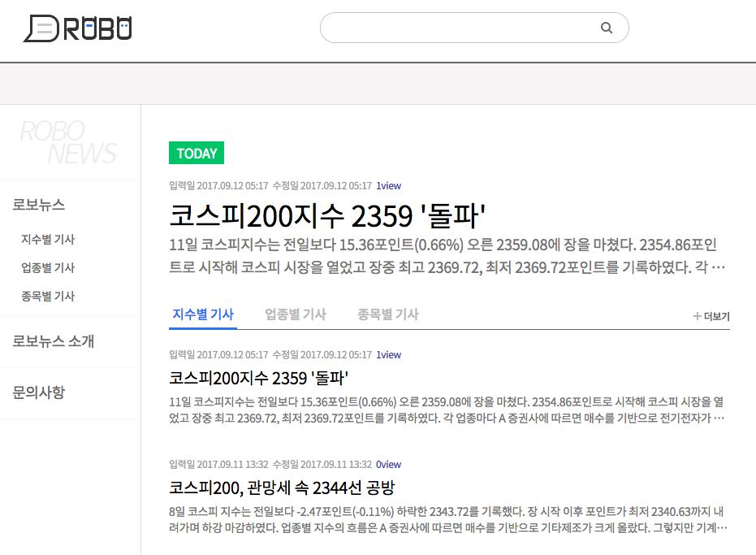Click the TODAY article summary text

(447, 256)
